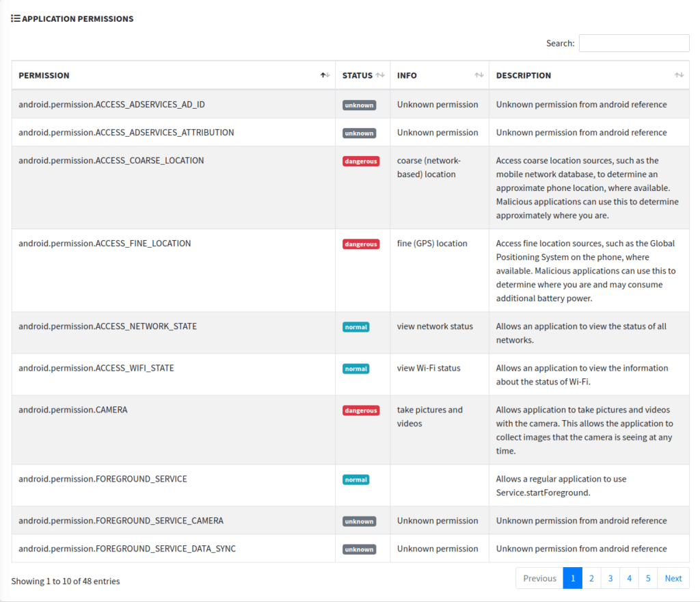Click the normal badge for ACCESS_NETWORK_STATE

[355, 328]
